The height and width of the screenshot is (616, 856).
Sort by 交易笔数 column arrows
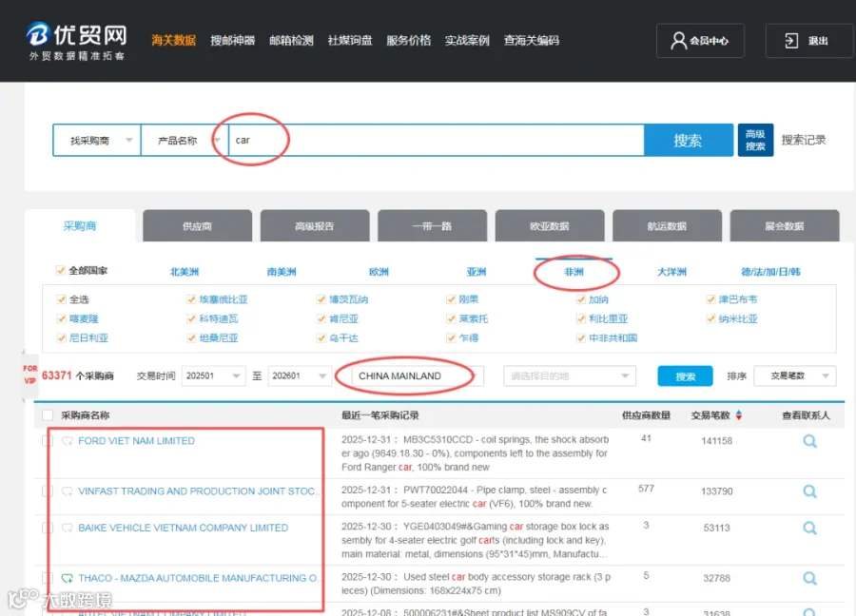coord(739,415)
